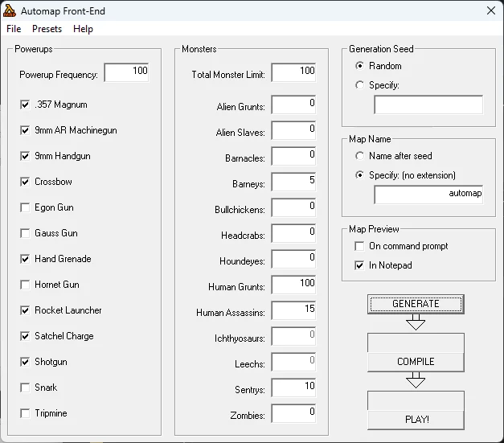Click the Barnacles count field
504x443 pixels.
pyautogui.click(x=293, y=156)
